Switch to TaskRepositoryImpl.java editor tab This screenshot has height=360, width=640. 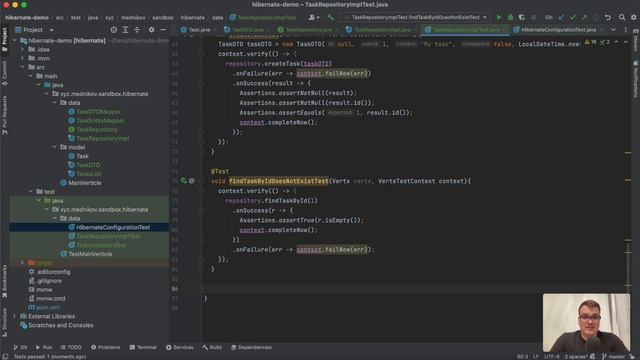click(381, 30)
